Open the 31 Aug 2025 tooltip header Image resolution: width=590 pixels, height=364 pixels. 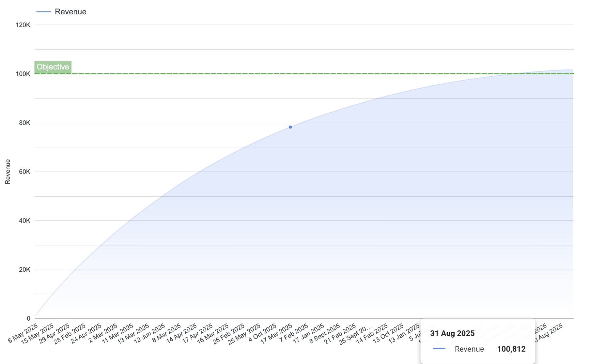(x=452, y=333)
